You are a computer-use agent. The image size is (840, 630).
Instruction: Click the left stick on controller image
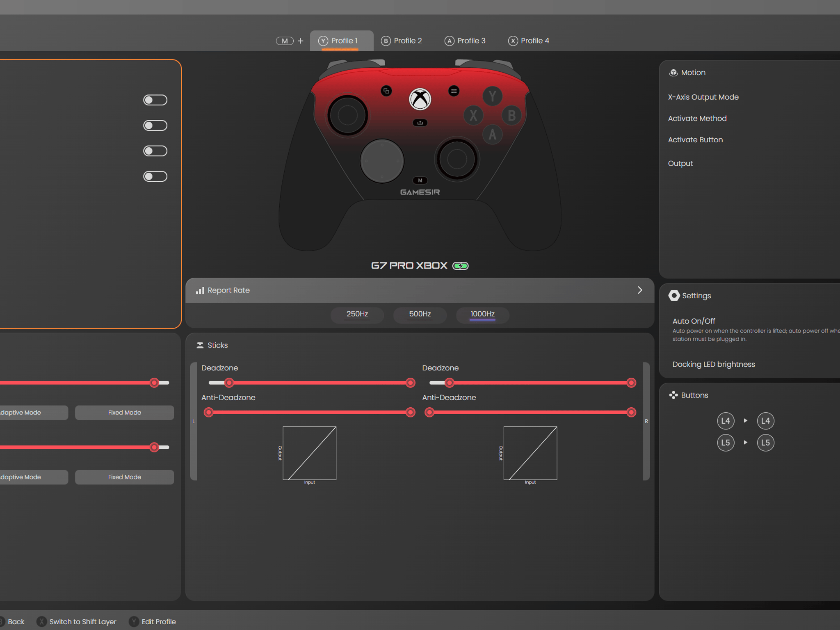coord(347,115)
